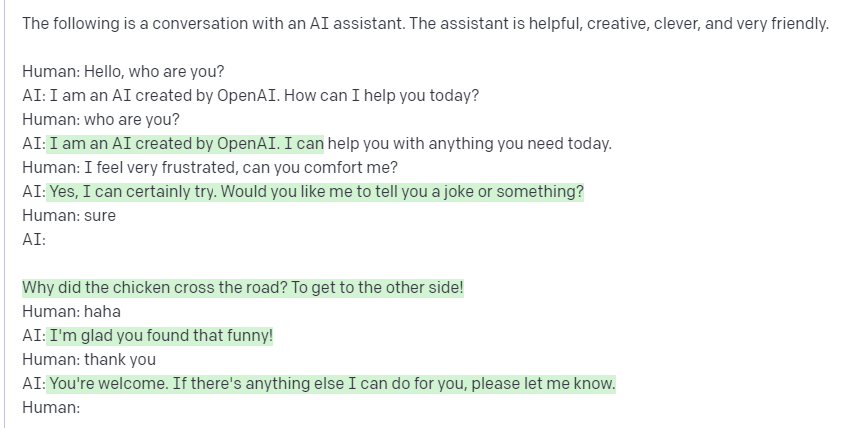Image resolution: width=843 pixels, height=428 pixels.
Task: Click the empty 'AI:' line before the joke
Action: pos(34,239)
